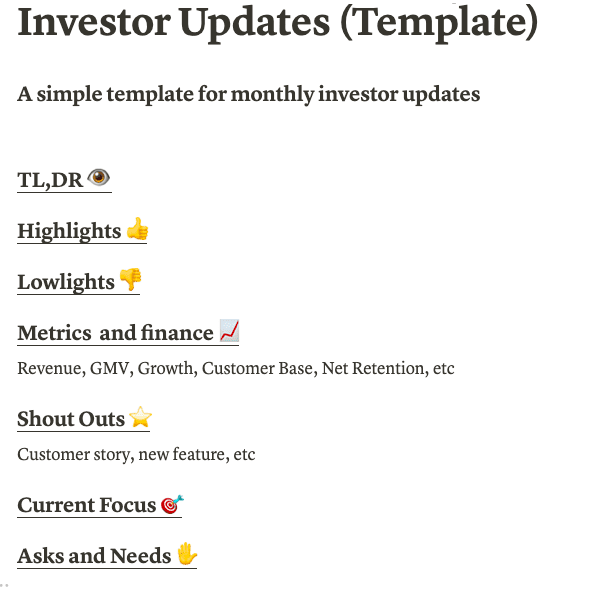
Task: Click the eye emoji next to TL,DR
Action: [x=99, y=177]
